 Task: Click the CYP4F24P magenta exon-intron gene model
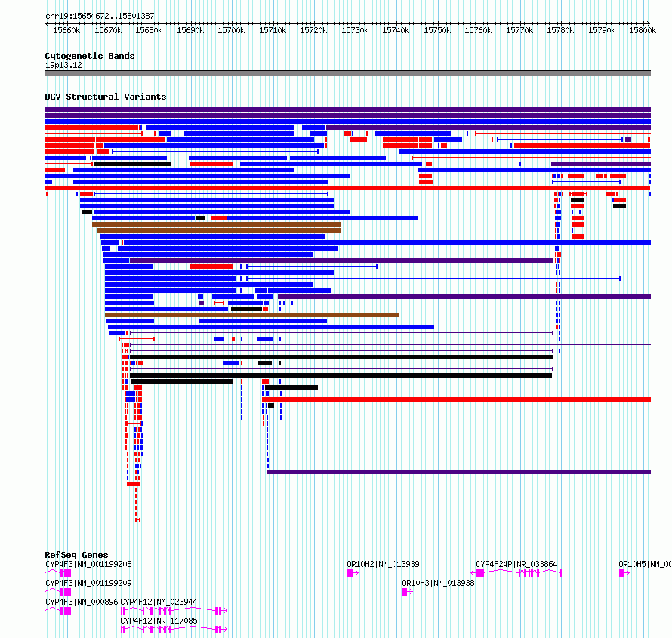click(516, 573)
